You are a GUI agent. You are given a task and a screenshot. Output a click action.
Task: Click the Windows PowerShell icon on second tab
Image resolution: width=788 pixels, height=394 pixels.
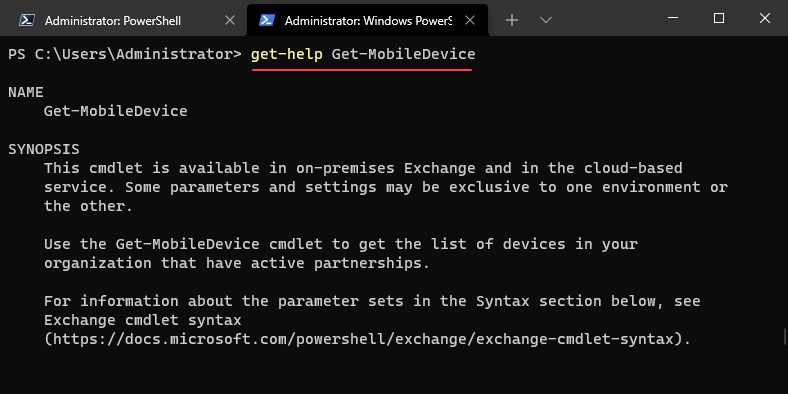coord(266,20)
